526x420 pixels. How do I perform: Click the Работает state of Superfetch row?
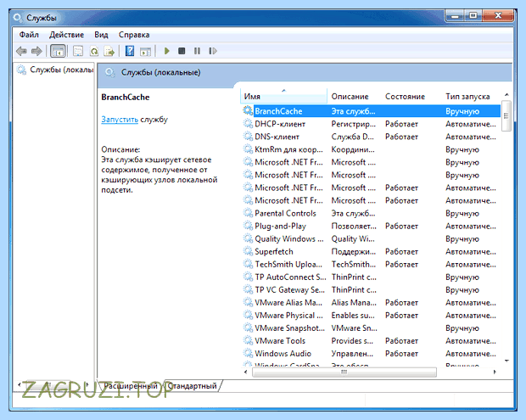(x=401, y=252)
